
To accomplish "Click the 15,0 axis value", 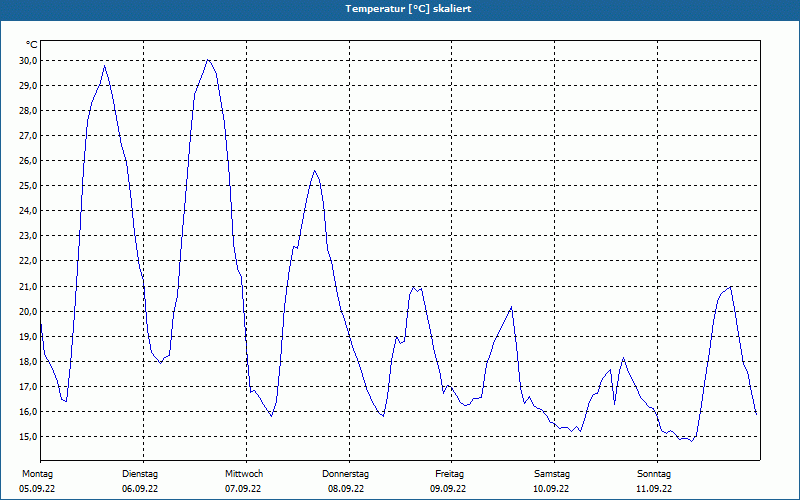I will click(x=28, y=437).
